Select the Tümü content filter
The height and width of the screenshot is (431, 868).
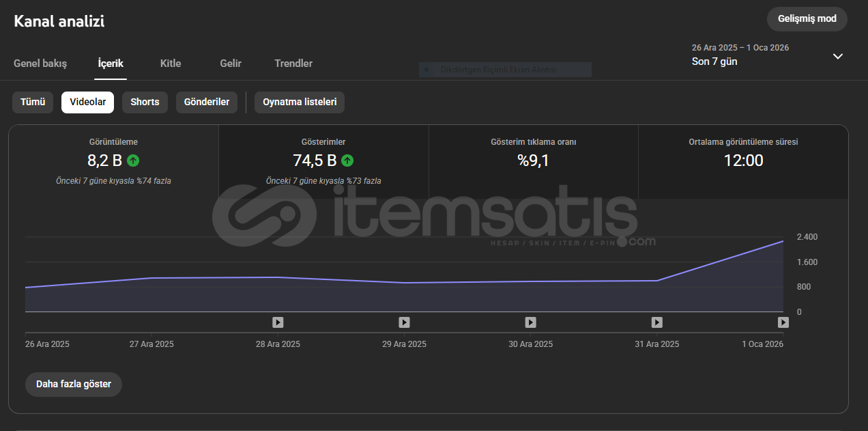click(x=33, y=102)
